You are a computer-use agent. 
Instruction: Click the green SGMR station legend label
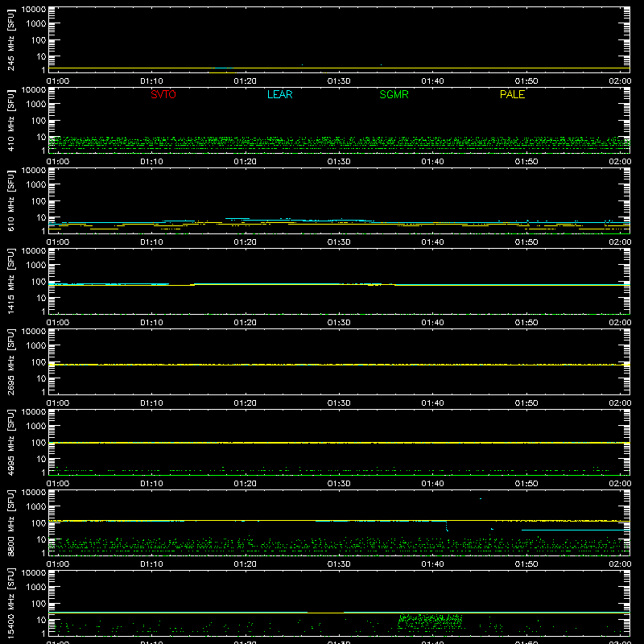(x=394, y=94)
